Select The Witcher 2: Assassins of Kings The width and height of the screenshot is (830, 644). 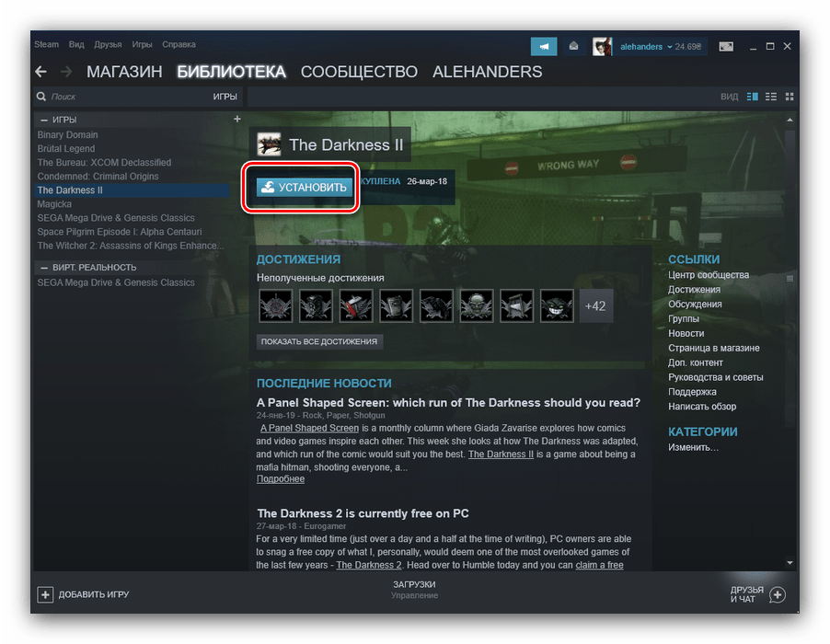click(131, 246)
